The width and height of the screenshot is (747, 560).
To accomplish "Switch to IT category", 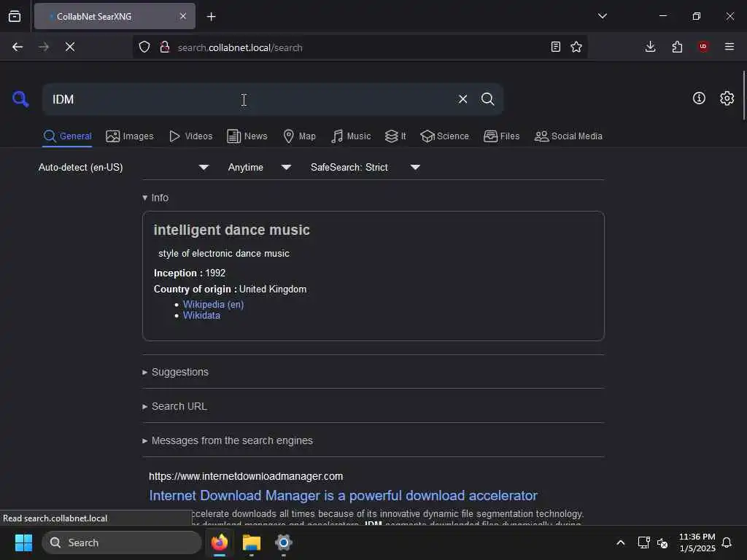I will coord(395,136).
